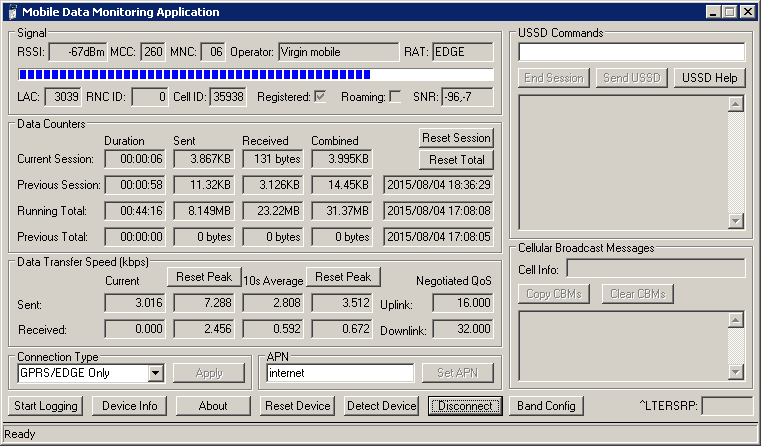Click Running Total received 23.22MB

pyautogui.click(x=273, y=211)
